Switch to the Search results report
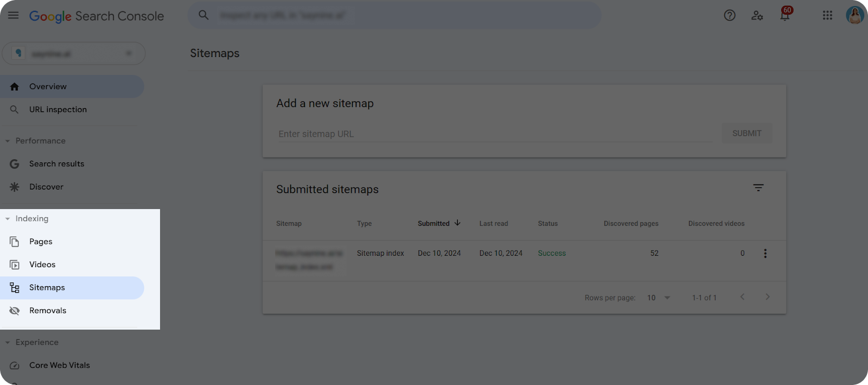868x385 pixels. click(56, 163)
